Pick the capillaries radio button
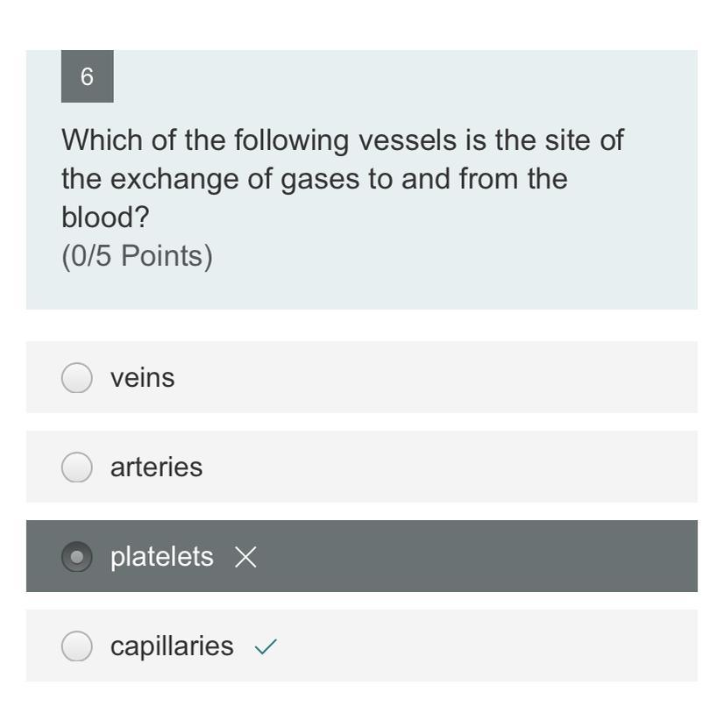 77,646
